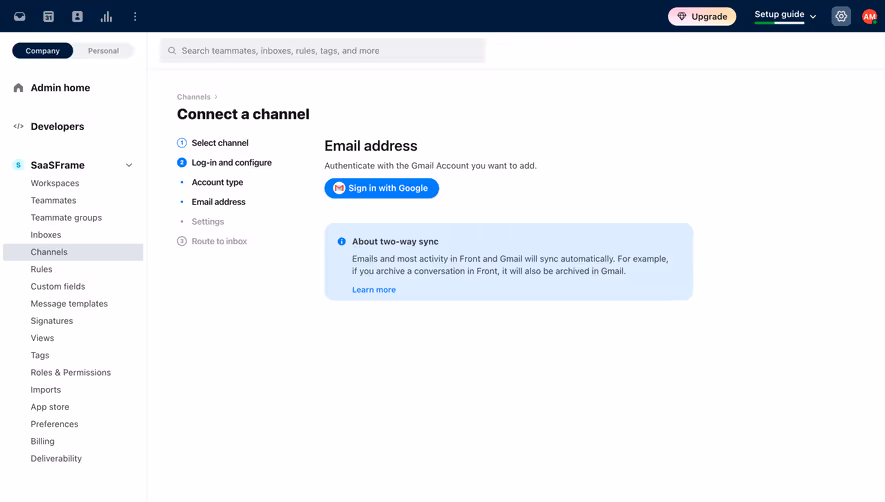Open Views in sidebar
This screenshot has height=502, width=885.
[42, 338]
